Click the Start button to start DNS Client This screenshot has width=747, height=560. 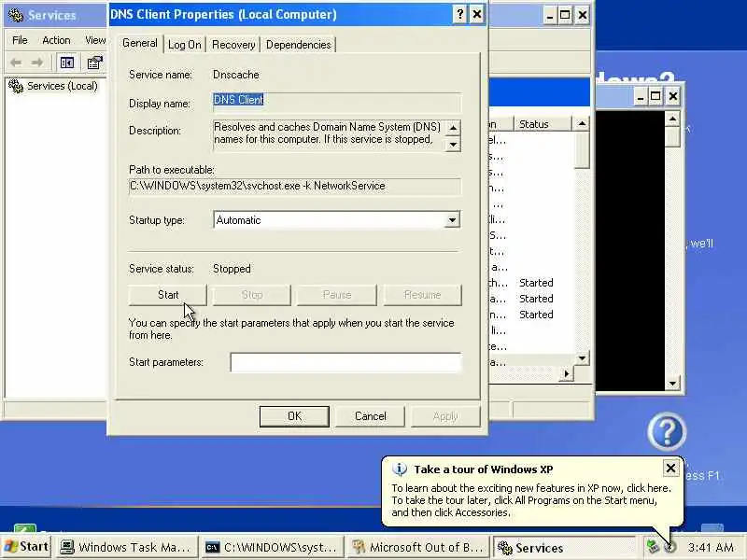click(168, 295)
